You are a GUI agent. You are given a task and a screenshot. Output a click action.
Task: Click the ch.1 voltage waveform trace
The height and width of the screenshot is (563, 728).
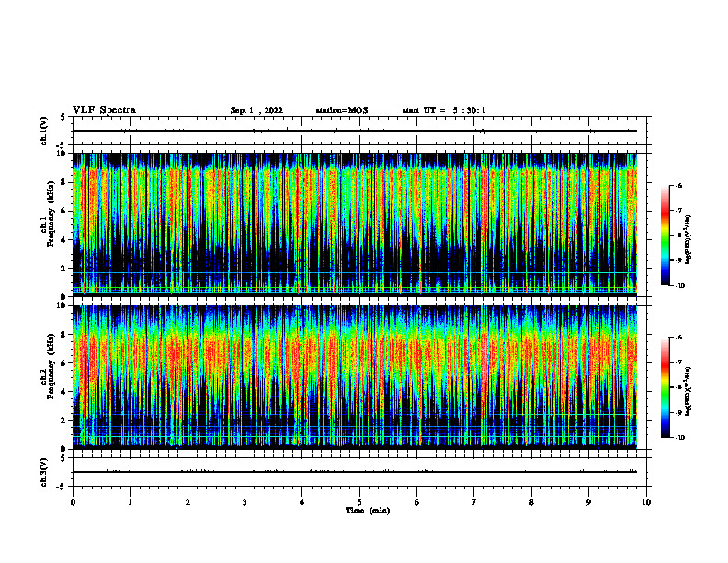[x=355, y=131]
